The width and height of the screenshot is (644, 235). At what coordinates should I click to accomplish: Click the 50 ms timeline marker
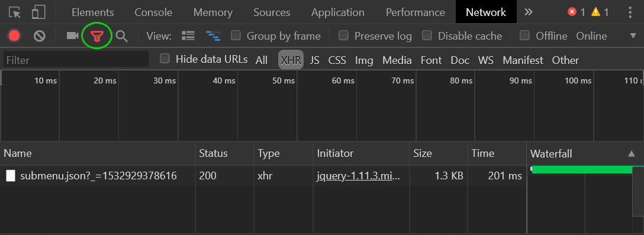(283, 81)
